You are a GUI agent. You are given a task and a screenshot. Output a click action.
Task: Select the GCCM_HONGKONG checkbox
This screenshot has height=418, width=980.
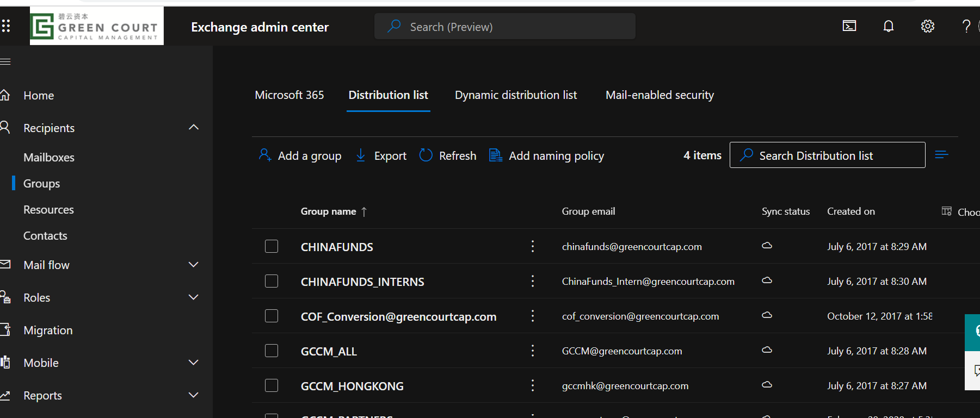click(272, 385)
